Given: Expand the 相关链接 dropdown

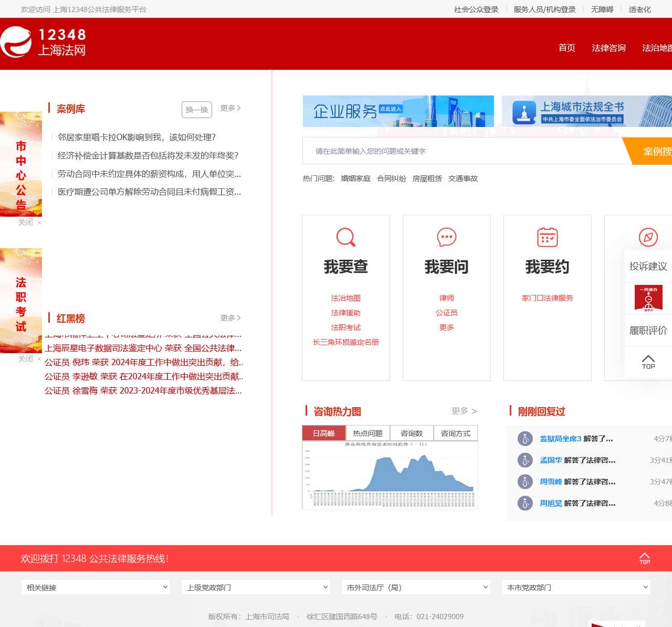Looking at the screenshot, I should pyautogui.click(x=96, y=587).
